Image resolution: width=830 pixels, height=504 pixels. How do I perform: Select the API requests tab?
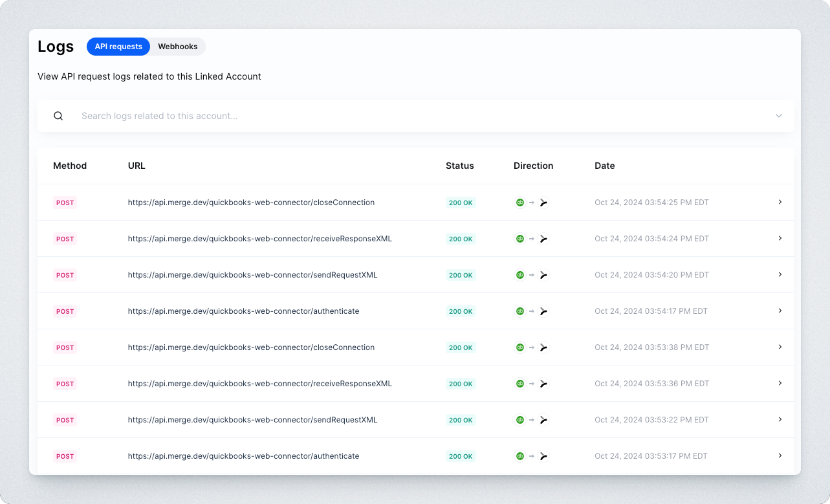coord(118,47)
